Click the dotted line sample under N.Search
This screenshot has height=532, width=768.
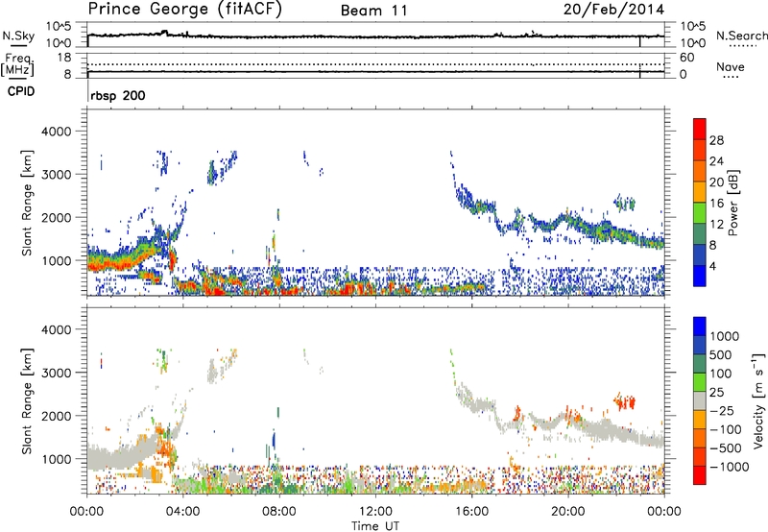(743, 46)
